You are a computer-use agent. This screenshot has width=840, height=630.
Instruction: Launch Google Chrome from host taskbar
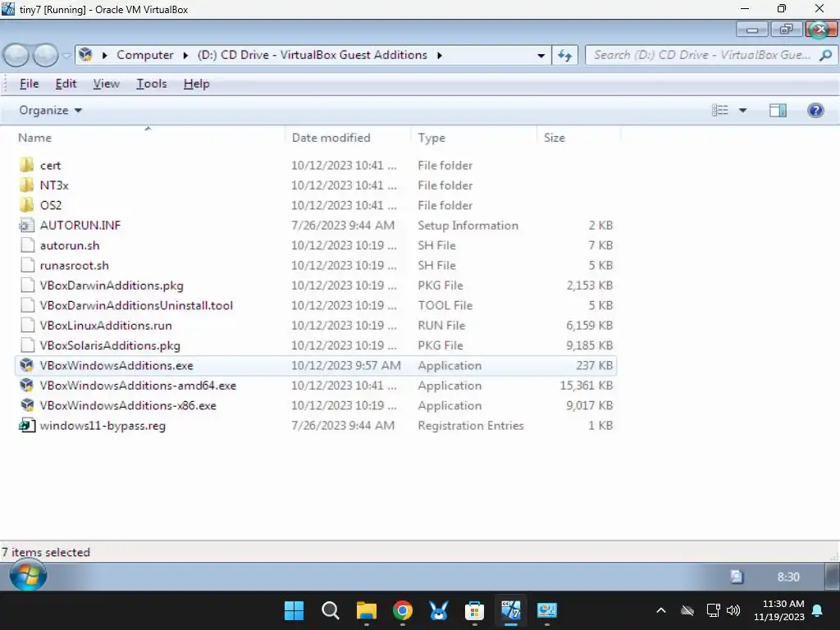click(402, 610)
